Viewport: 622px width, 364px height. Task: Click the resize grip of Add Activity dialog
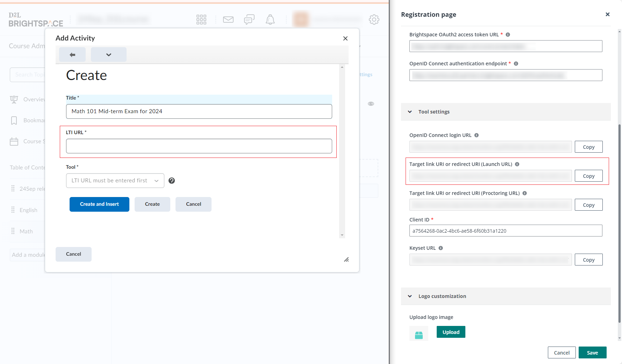(x=346, y=260)
